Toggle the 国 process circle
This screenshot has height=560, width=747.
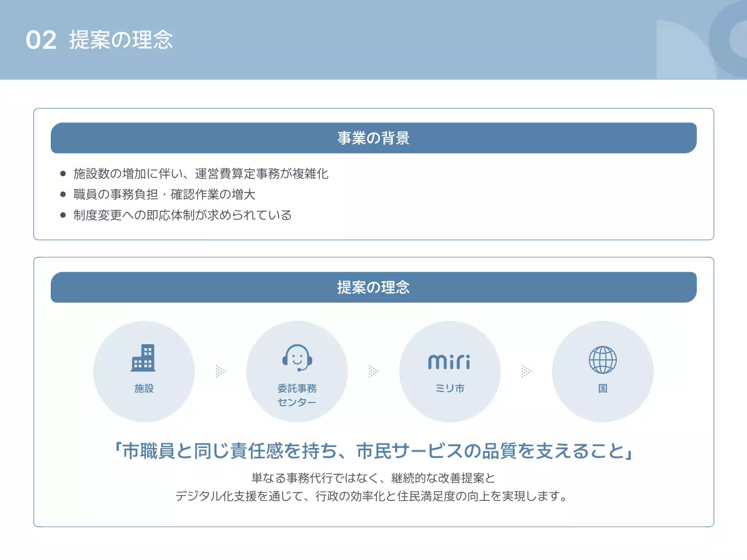(x=603, y=372)
